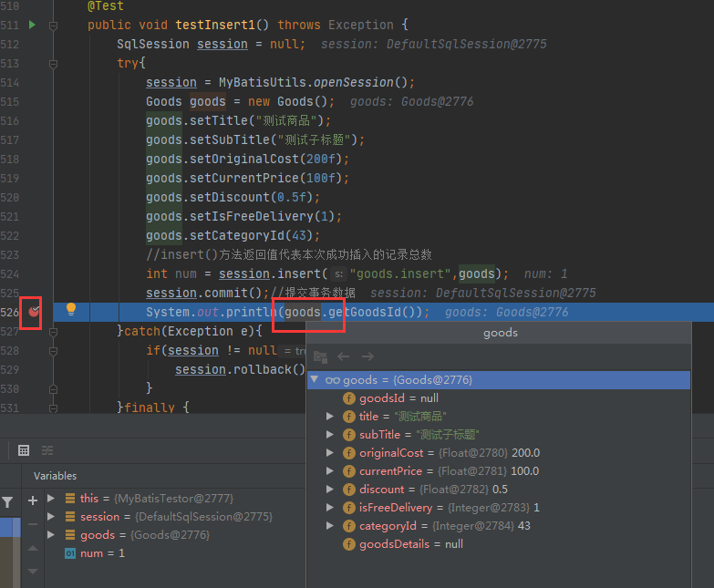
Task: Click MyBatisUtils class reference on line 514
Action: pos(263,82)
